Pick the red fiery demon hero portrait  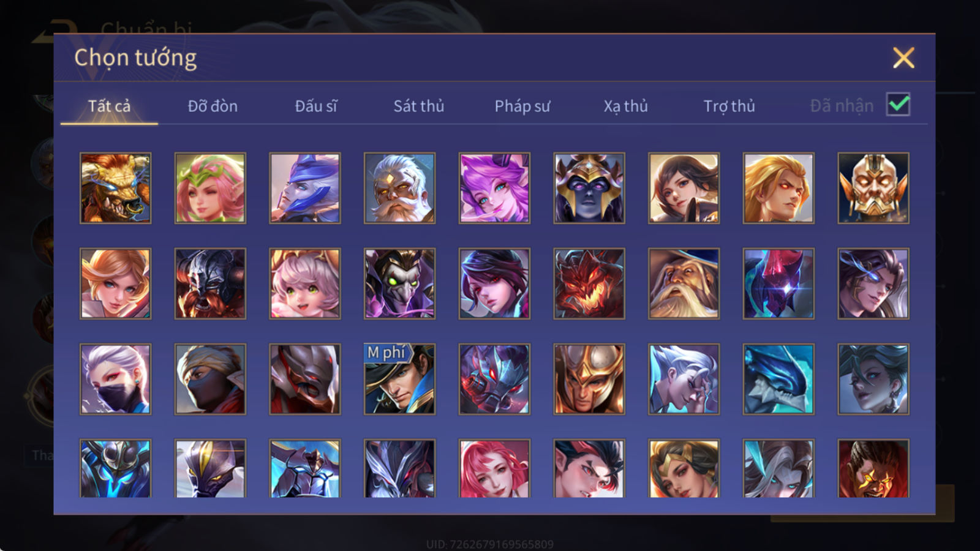[x=589, y=283]
